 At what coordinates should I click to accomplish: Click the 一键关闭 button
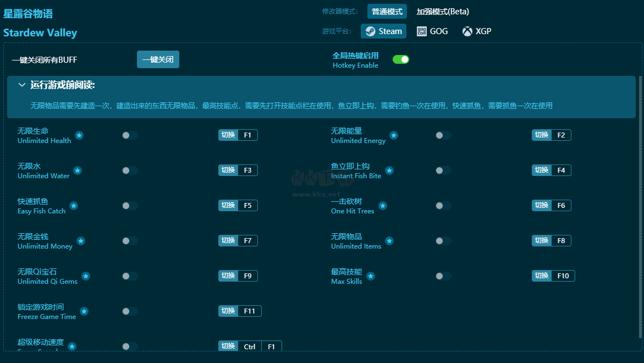158,59
